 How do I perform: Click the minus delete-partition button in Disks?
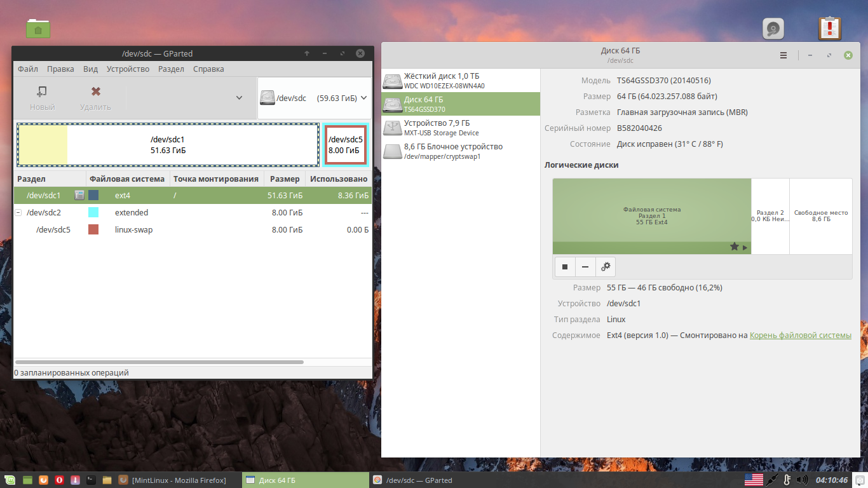click(585, 267)
